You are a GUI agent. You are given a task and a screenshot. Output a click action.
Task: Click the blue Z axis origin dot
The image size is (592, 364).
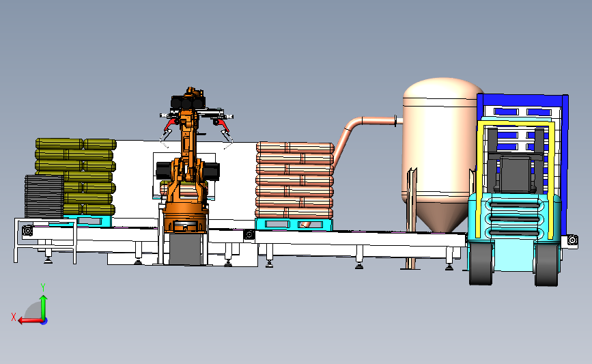point(44,321)
